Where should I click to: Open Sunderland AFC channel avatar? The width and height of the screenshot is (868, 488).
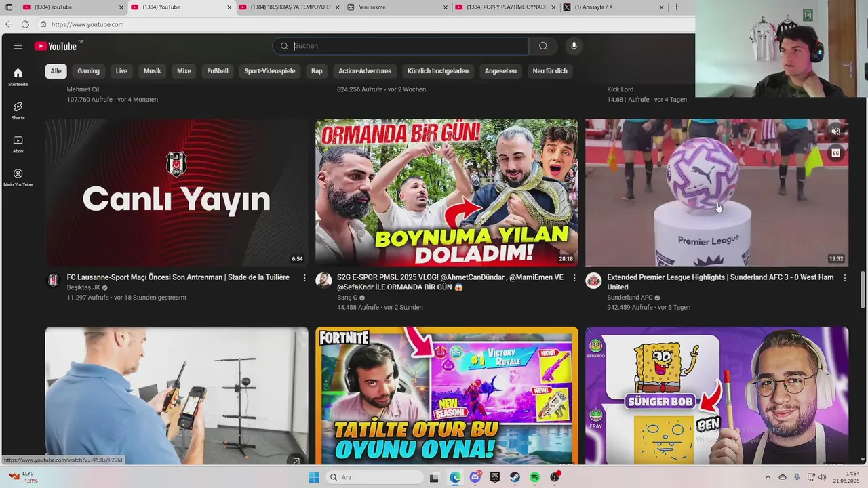[x=593, y=281]
